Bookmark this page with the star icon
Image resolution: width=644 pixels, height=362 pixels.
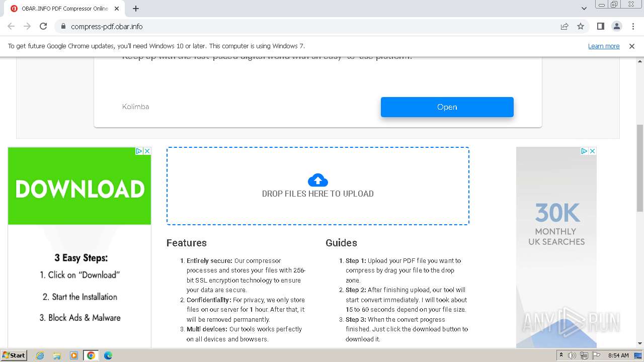click(x=581, y=26)
